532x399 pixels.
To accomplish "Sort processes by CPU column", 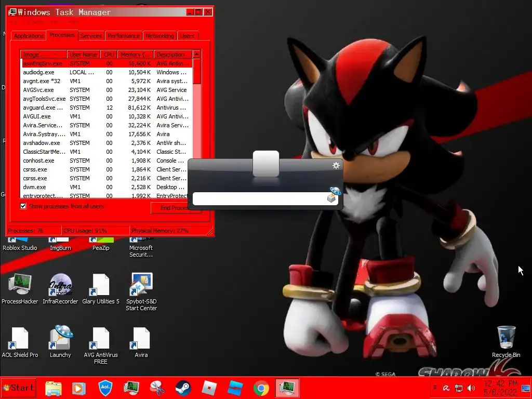I will [109, 54].
